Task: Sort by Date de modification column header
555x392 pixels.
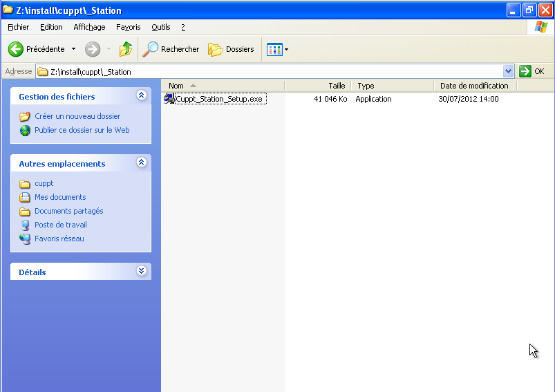Action: click(x=474, y=86)
